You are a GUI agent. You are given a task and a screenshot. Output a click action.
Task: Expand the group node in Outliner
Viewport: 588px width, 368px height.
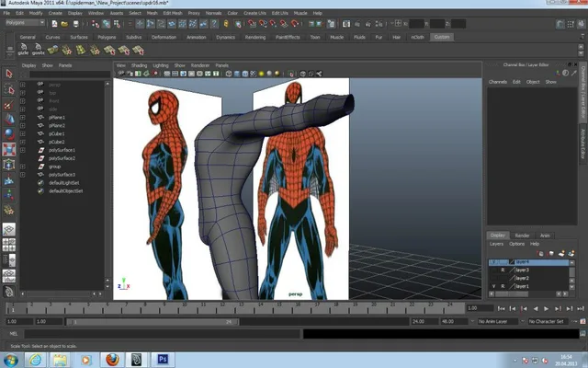coord(23,167)
